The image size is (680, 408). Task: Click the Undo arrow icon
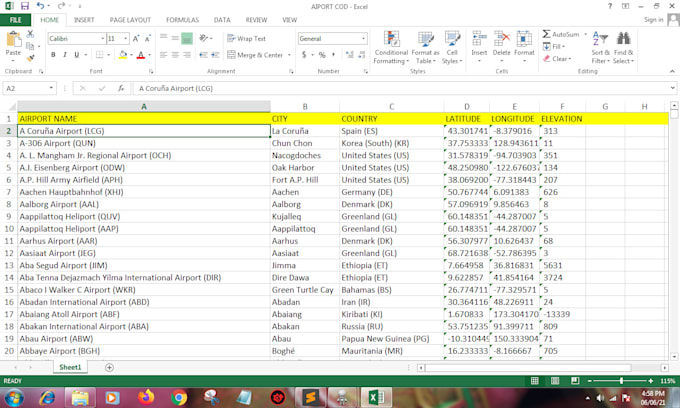(x=40, y=6)
